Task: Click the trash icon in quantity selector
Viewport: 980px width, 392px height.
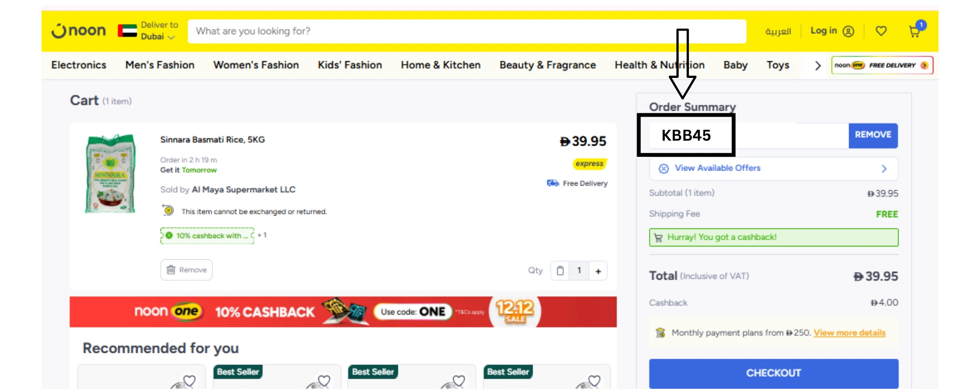Action: click(x=560, y=270)
